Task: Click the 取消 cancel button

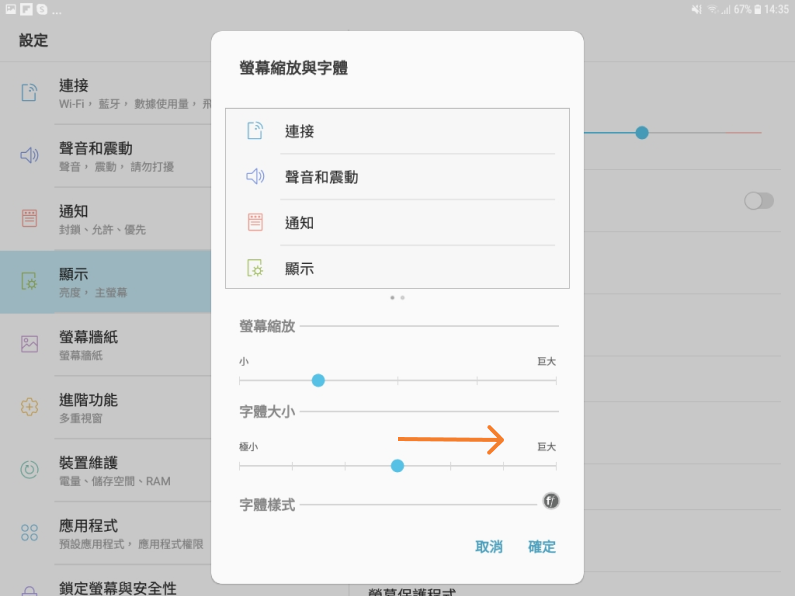Action: coord(489,547)
